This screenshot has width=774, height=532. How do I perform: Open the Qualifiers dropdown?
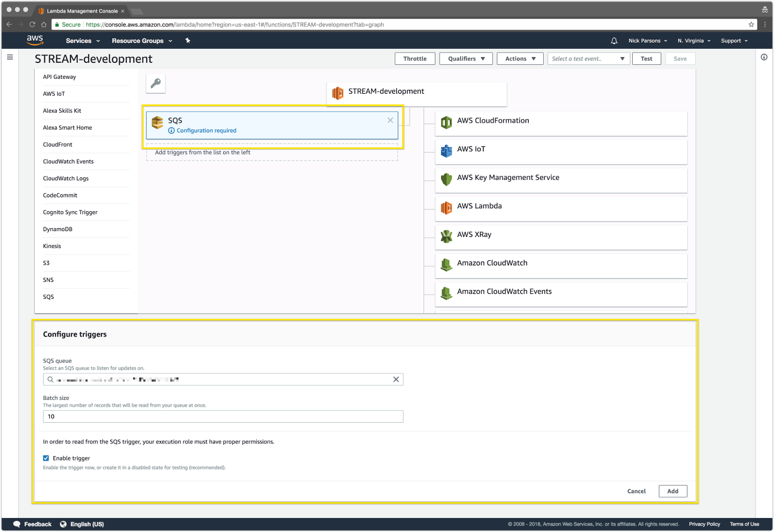tap(466, 59)
